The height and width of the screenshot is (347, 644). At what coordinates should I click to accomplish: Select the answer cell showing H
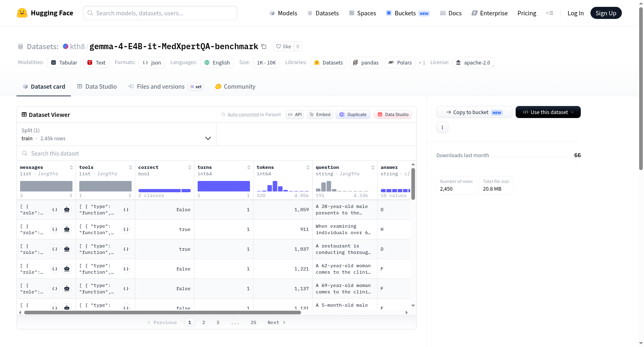[394, 229]
